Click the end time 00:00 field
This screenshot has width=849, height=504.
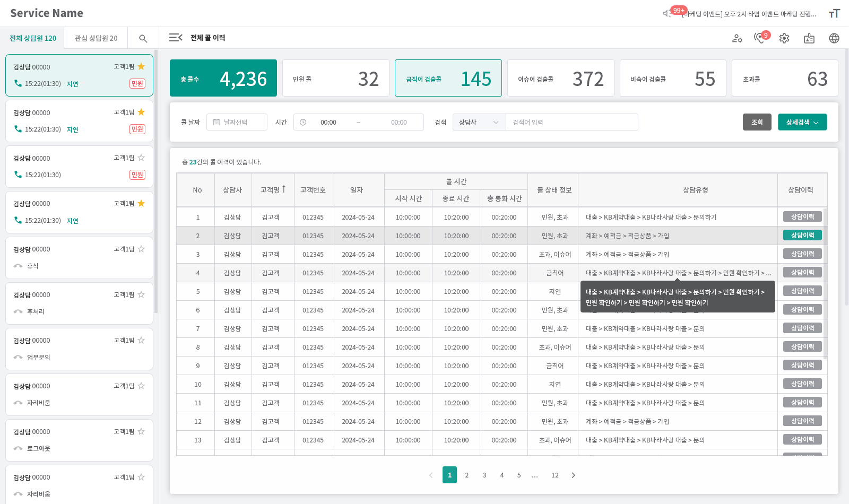[399, 122]
